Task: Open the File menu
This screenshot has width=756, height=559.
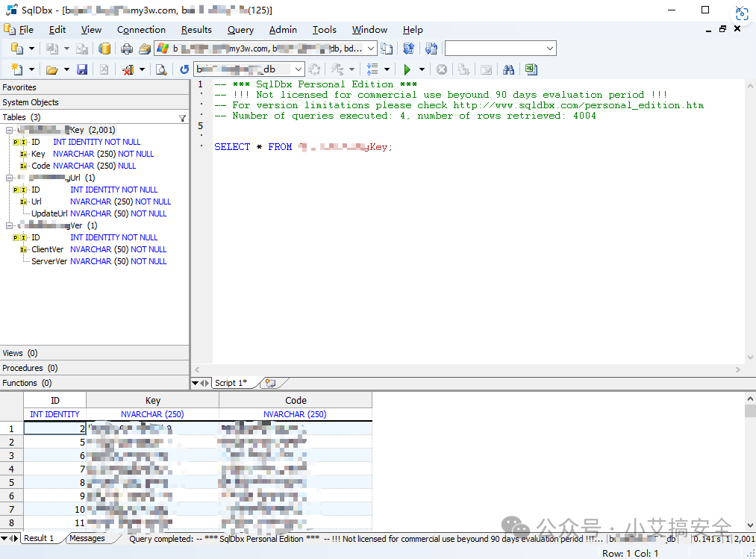Action: [26, 30]
